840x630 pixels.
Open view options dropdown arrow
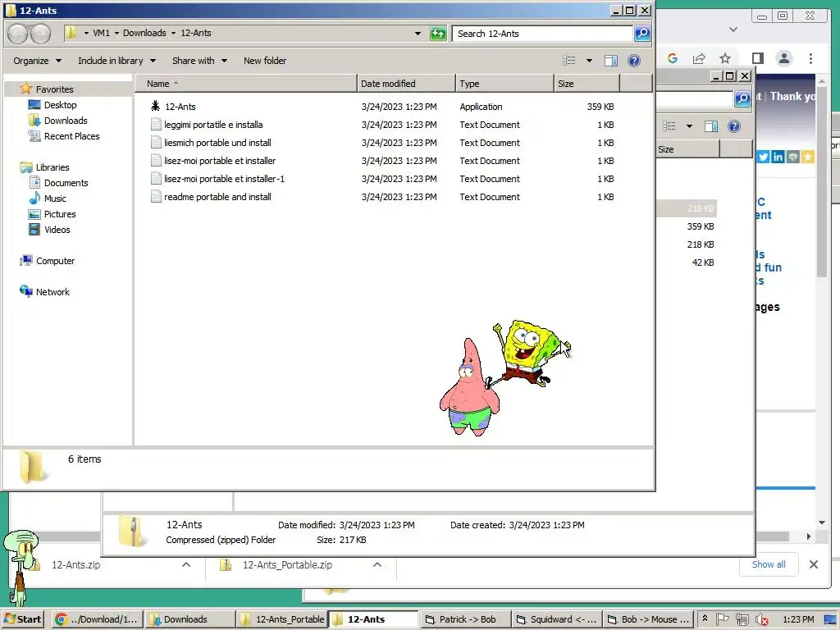[589, 61]
